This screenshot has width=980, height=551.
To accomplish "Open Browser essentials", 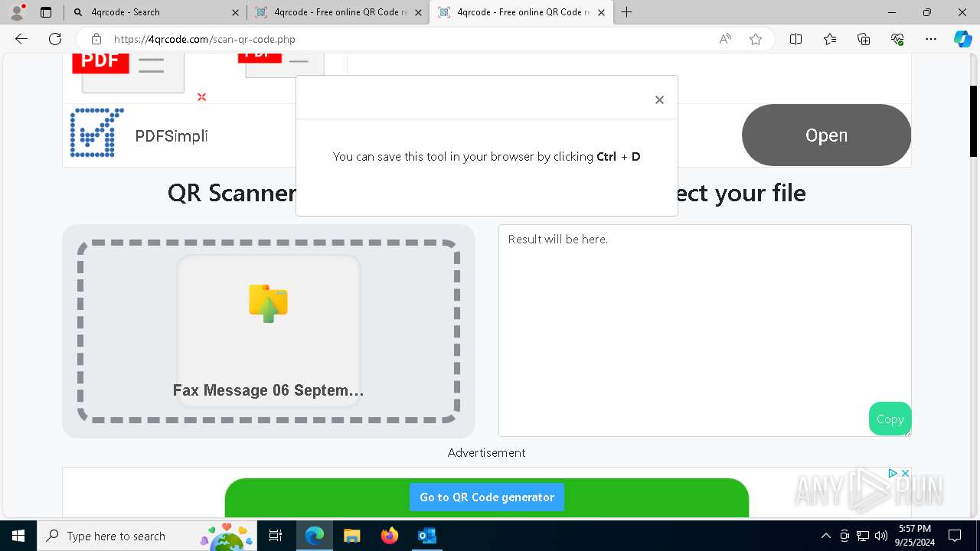I will 897,39.
